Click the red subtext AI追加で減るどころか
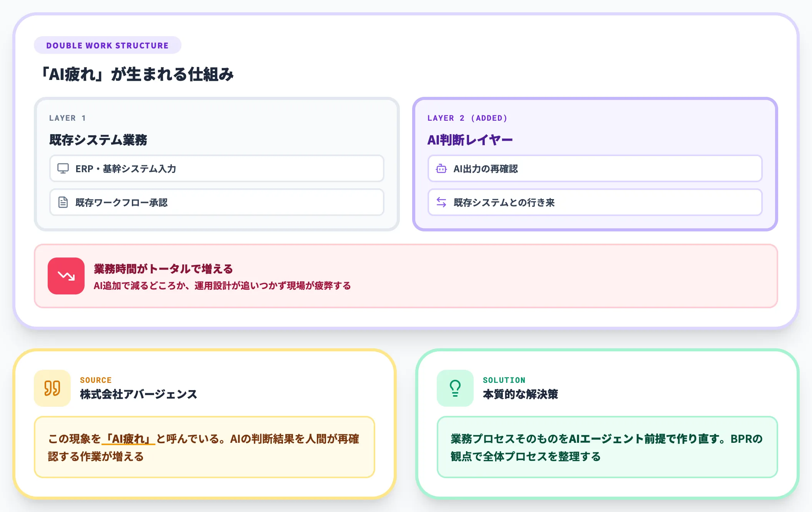 click(x=222, y=286)
